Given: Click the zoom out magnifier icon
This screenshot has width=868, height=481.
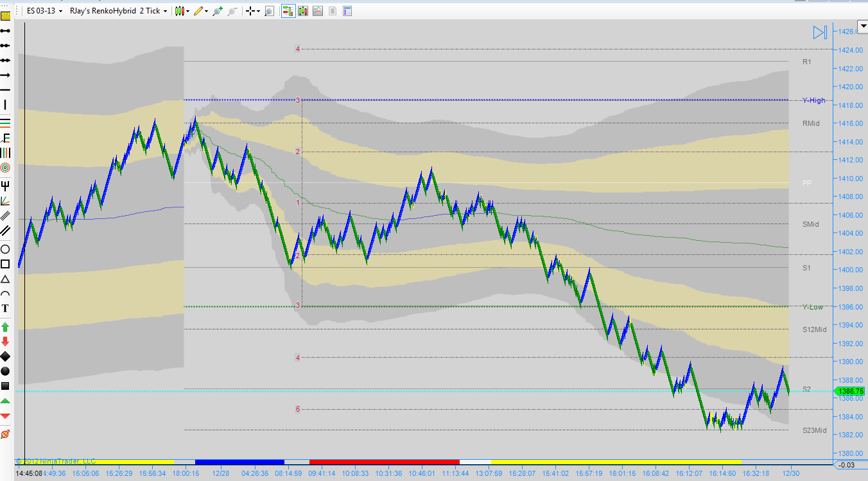Looking at the screenshot, I should point(232,11).
